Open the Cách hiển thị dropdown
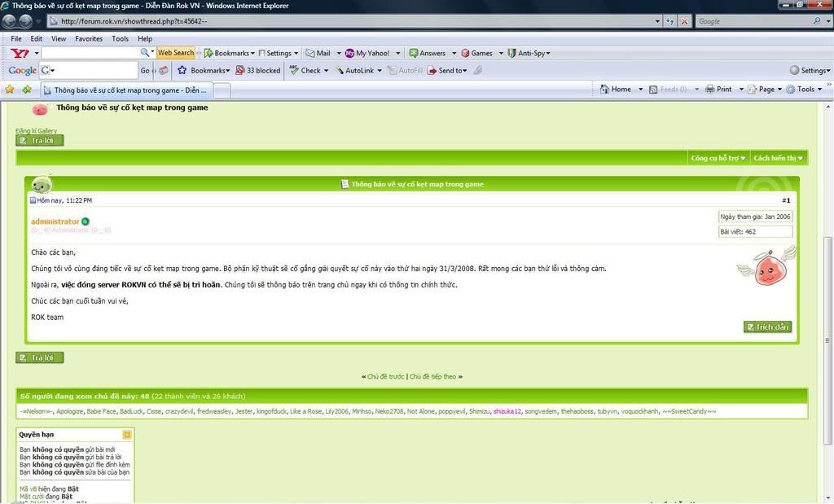Image resolution: width=834 pixels, height=504 pixels. click(778, 158)
